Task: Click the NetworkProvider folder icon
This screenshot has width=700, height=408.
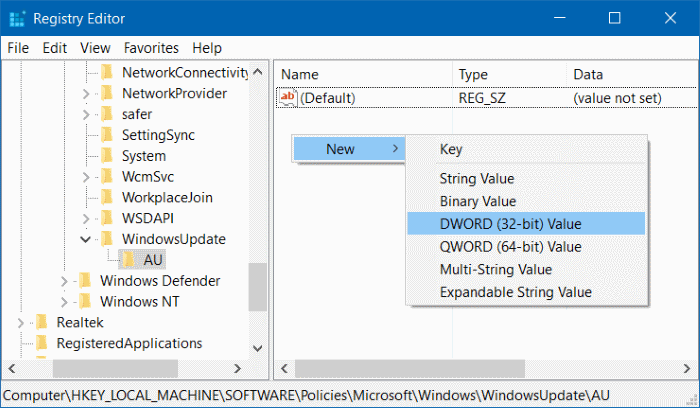Action: tap(107, 93)
